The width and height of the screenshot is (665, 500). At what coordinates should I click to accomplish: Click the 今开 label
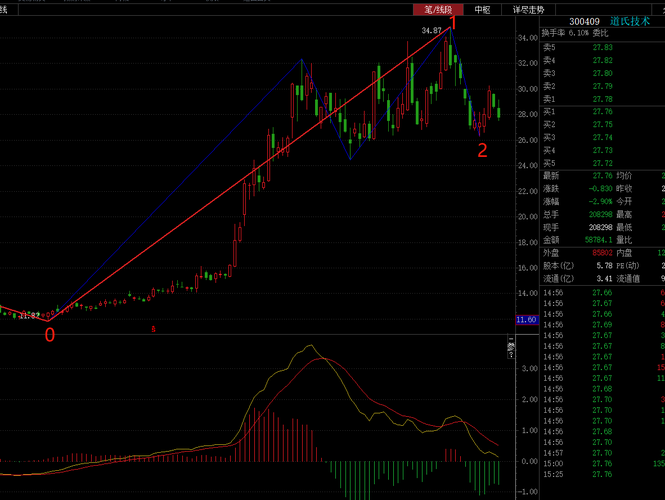pyautogui.click(x=624, y=201)
